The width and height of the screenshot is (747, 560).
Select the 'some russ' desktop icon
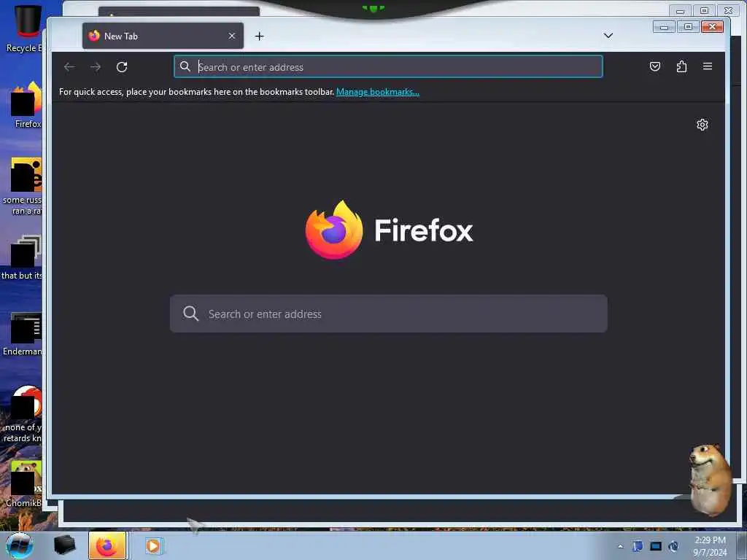23,187
